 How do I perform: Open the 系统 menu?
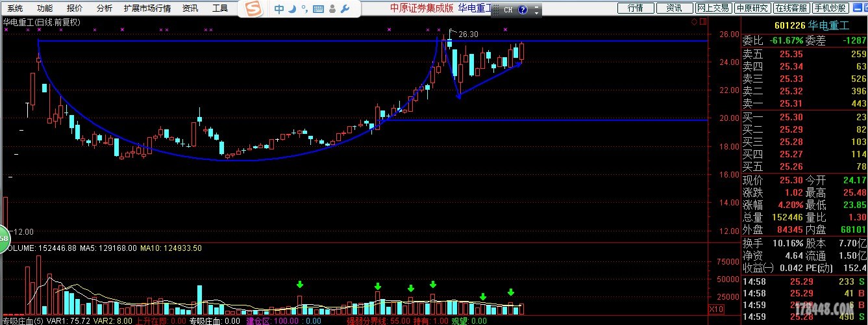click(14, 8)
